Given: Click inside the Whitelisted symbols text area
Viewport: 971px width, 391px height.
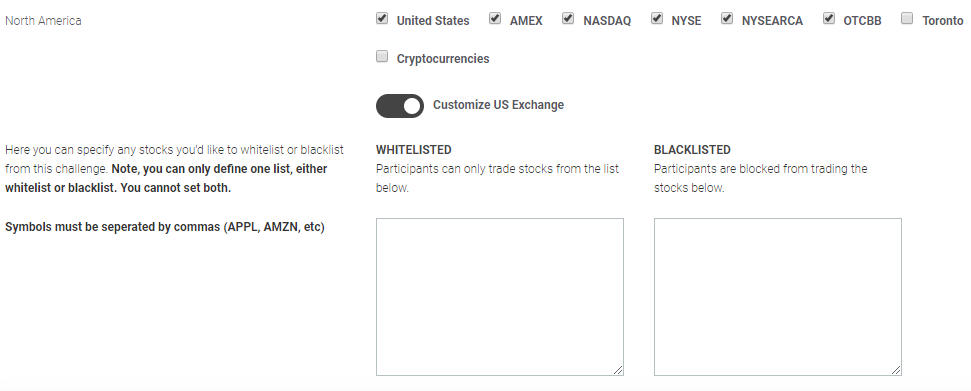Looking at the screenshot, I should coord(500,297).
